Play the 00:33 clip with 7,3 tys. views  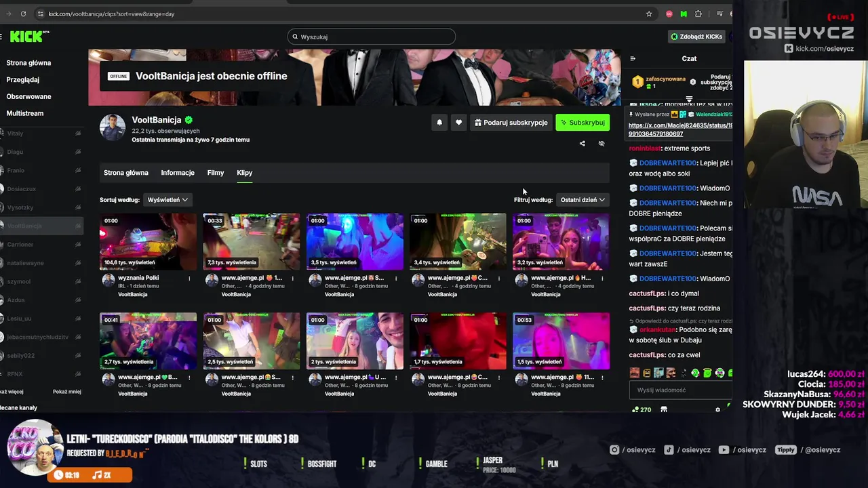251,241
